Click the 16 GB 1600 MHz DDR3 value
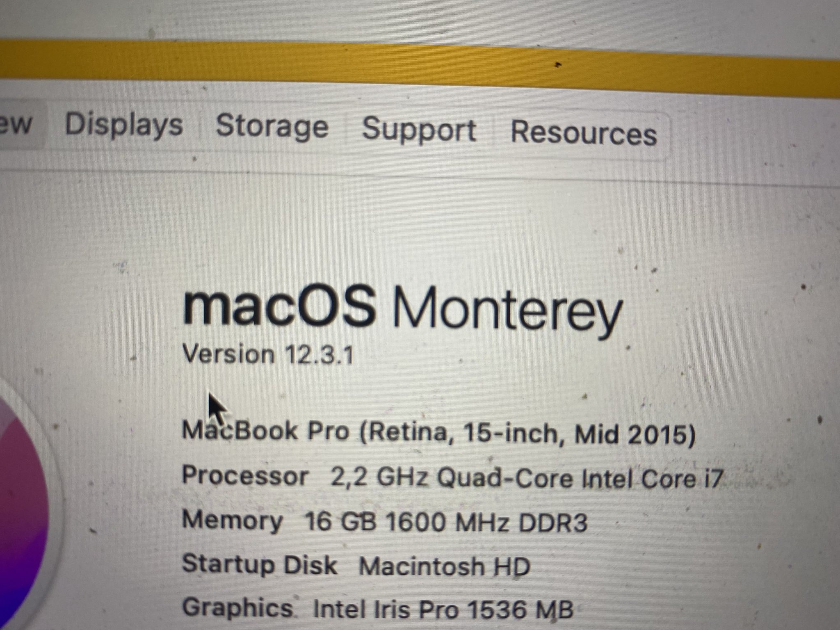The image size is (840, 630). [x=446, y=523]
